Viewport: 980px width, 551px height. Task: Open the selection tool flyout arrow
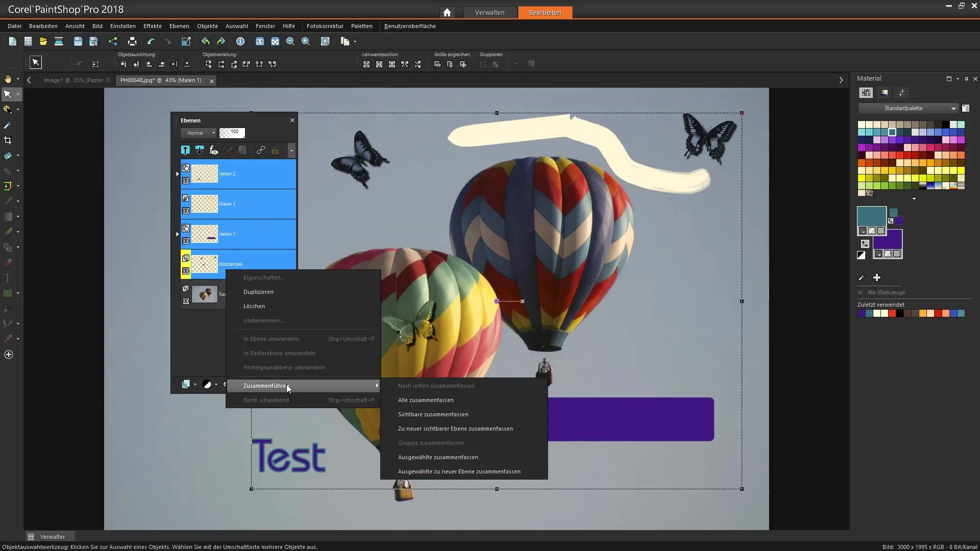18,94
